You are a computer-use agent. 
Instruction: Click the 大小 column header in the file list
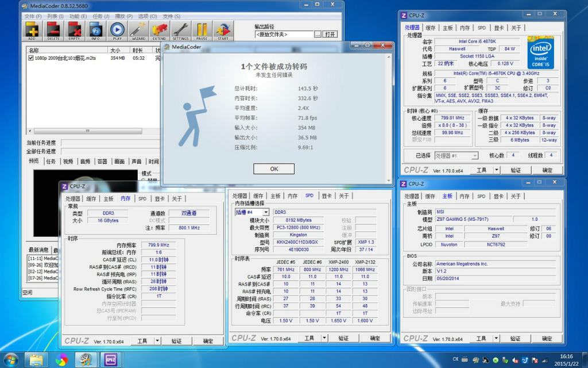click(x=119, y=51)
